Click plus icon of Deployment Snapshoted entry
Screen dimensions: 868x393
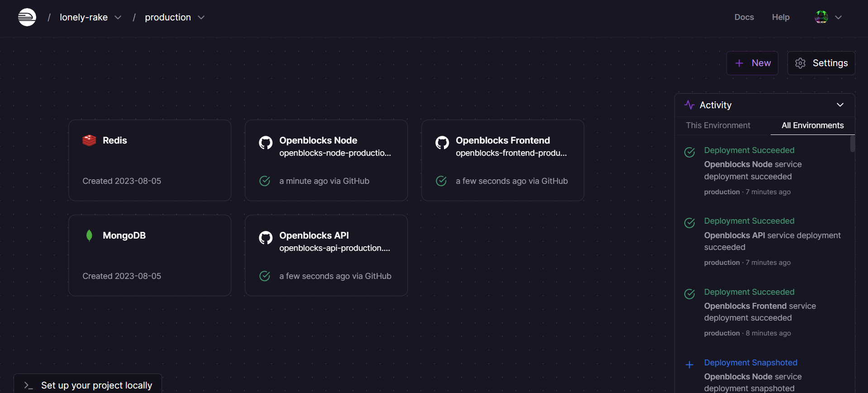coord(689,364)
